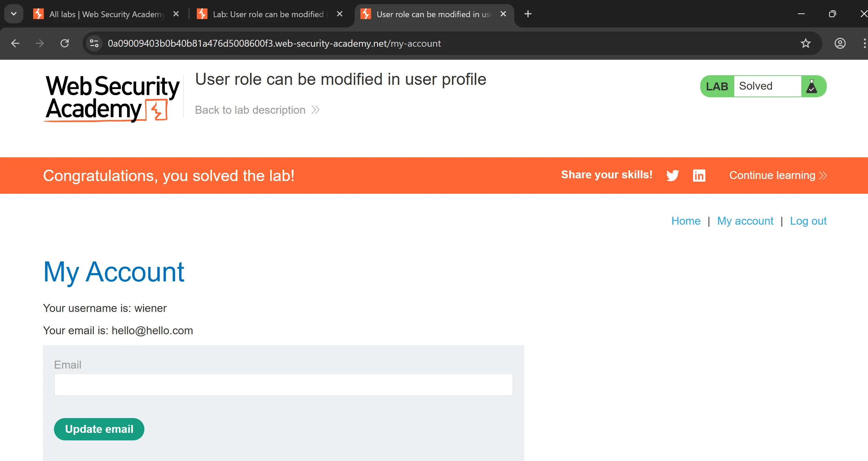This screenshot has width=868, height=461.
Task: Expand the tab search dropdown arrow
Action: [x=14, y=14]
